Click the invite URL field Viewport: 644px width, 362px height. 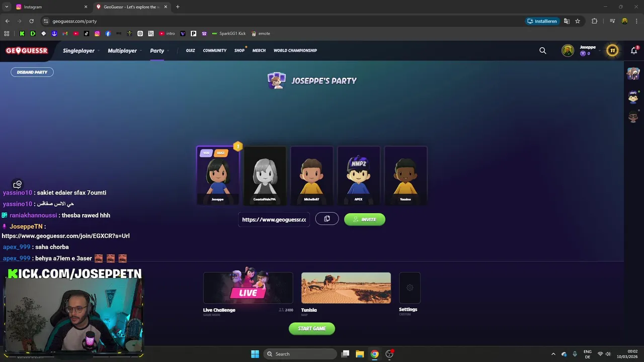coord(274,219)
